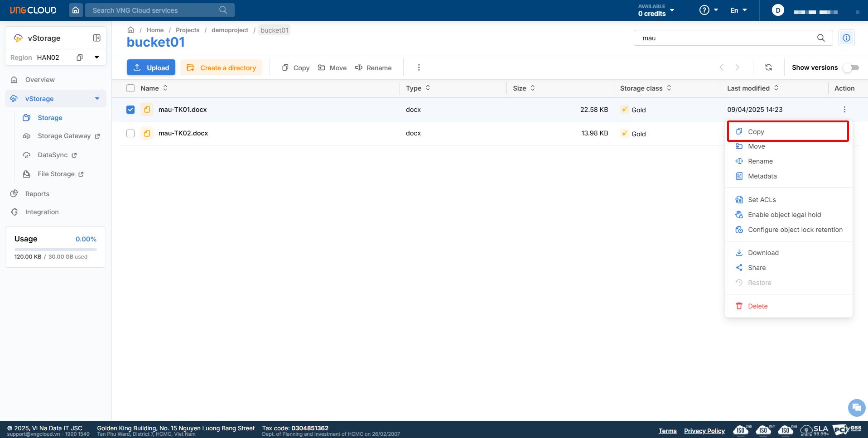Collapse the vStorage sidebar menu group
Screen dimensions: 868x438
(x=97, y=99)
